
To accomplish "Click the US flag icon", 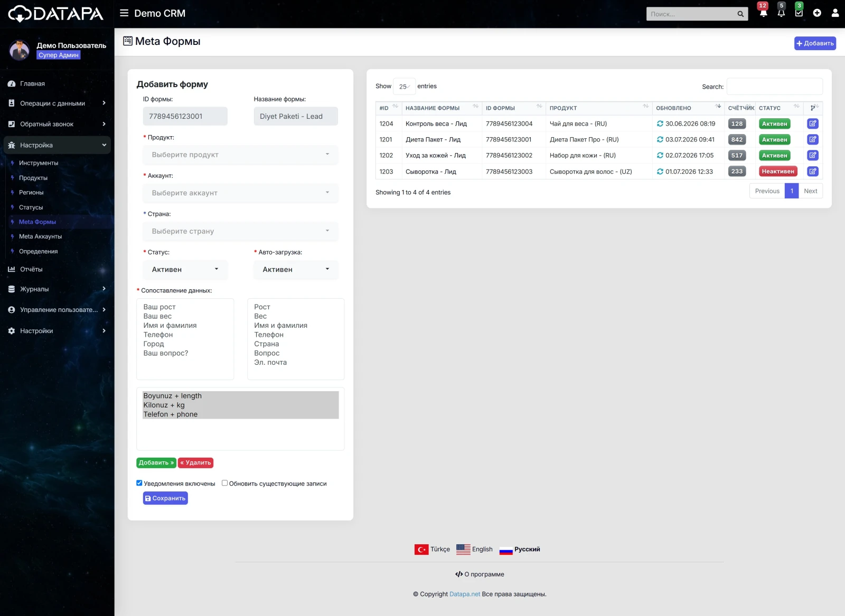I will point(463,549).
